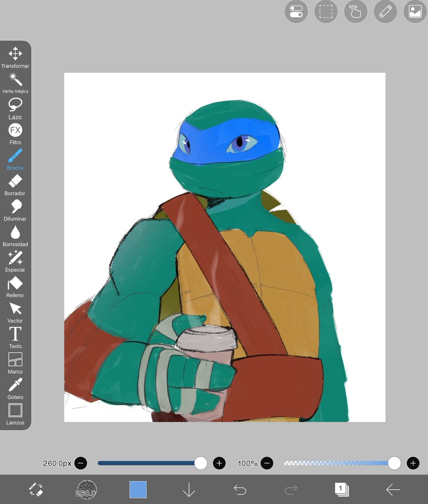The width and height of the screenshot is (428, 504).
Task: Redo the undone action
Action: [x=291, y=490]
